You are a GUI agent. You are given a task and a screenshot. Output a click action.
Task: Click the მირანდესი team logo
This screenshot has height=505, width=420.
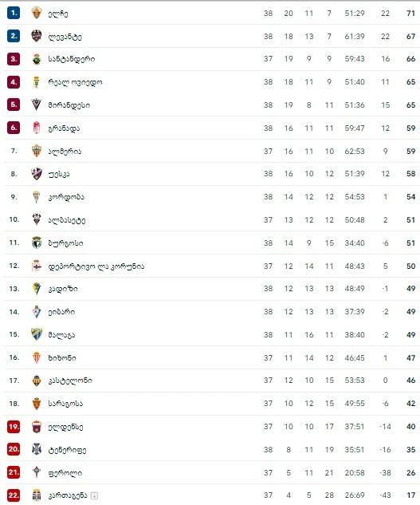37,105
